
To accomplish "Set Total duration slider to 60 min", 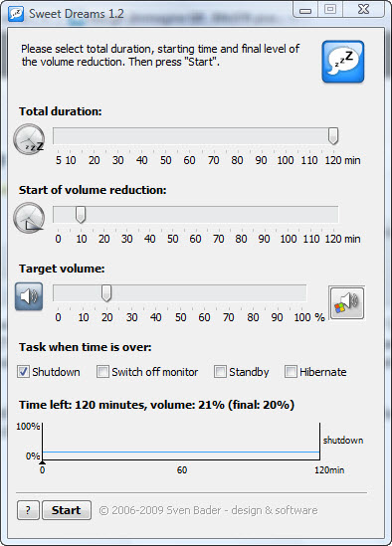I will coord(190,136).
